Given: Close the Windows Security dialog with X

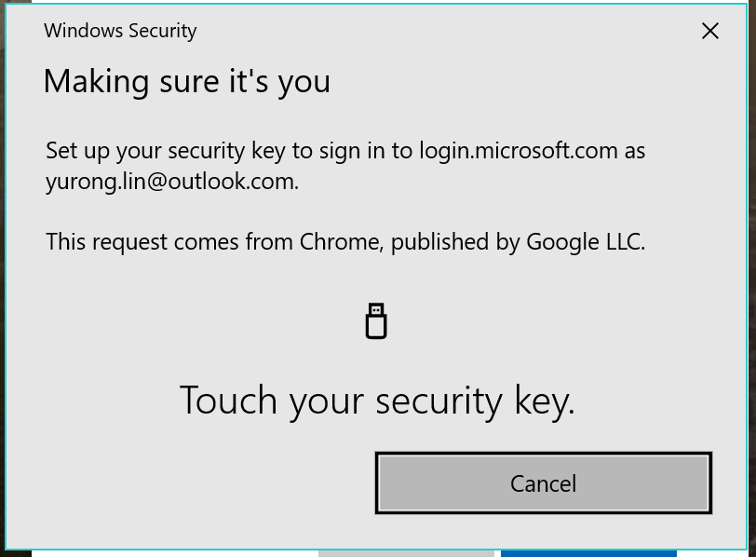Looking at the screenshot, I should [x=710, y=31].
